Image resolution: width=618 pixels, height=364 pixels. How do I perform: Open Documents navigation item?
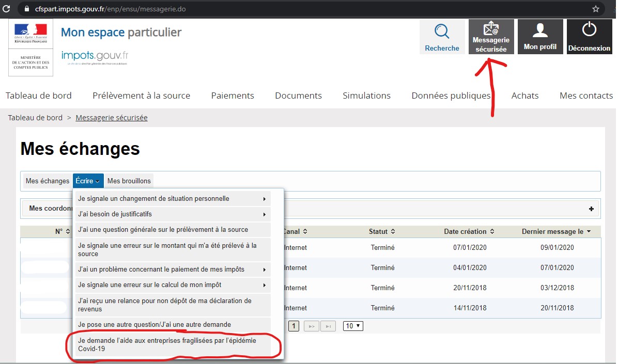tap(298, 96)
